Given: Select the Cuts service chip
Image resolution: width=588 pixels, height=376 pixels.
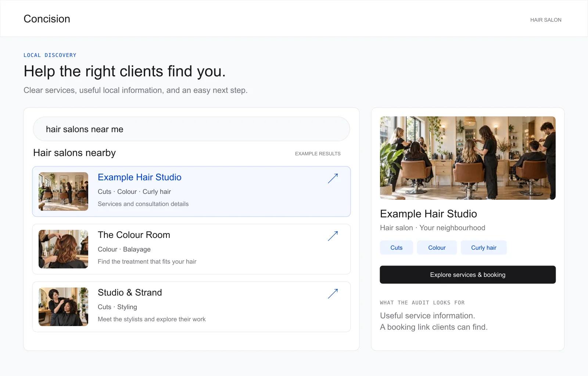Looking at the screenshot, I should [x=396, y=247].
